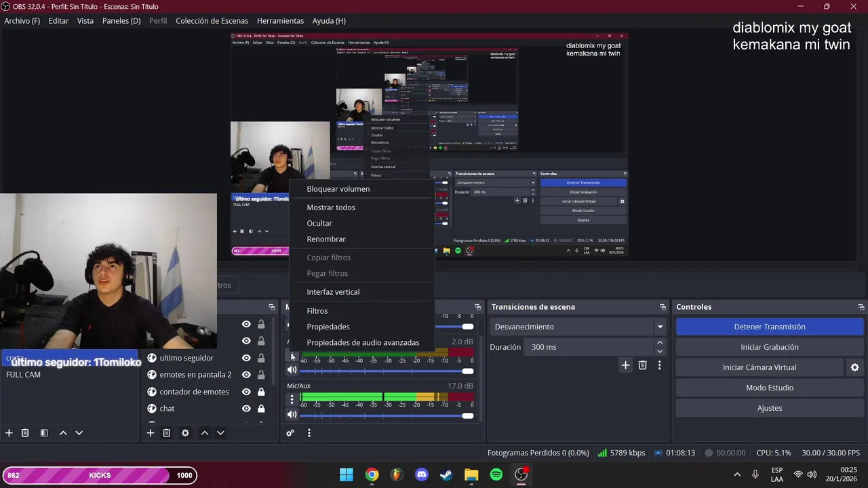Open Propiedades de audio avanzadas entry

tap(361, 343)
